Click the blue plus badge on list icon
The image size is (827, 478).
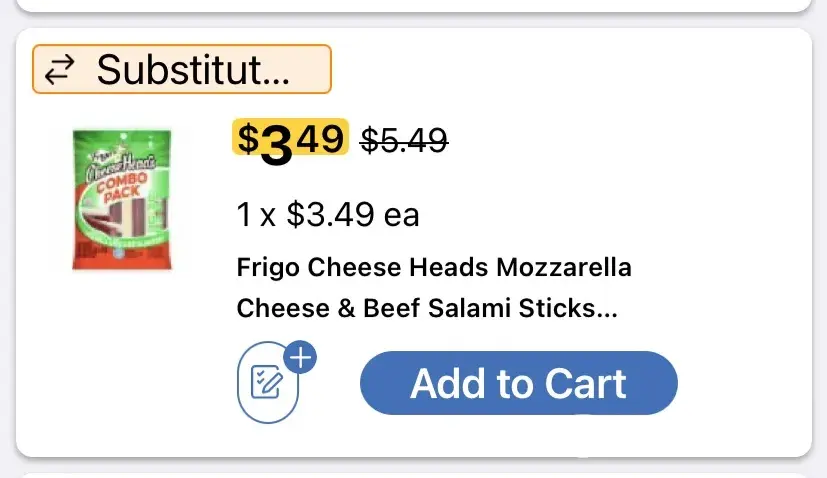pos(300,358)
